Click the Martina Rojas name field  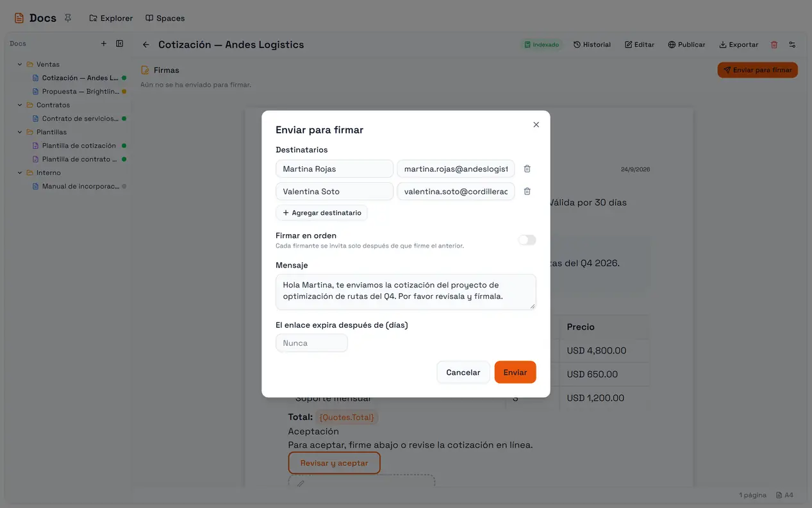[x=335, y=169]
